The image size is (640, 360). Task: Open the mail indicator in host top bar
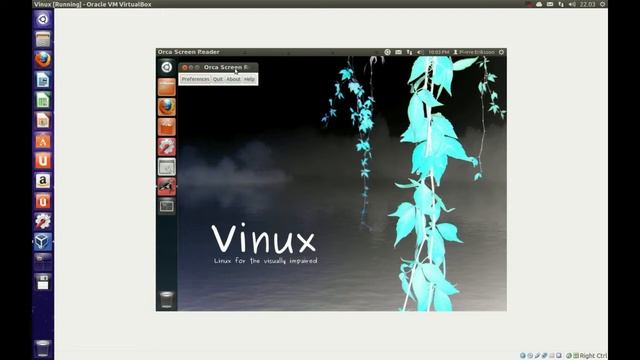point(550,4)
